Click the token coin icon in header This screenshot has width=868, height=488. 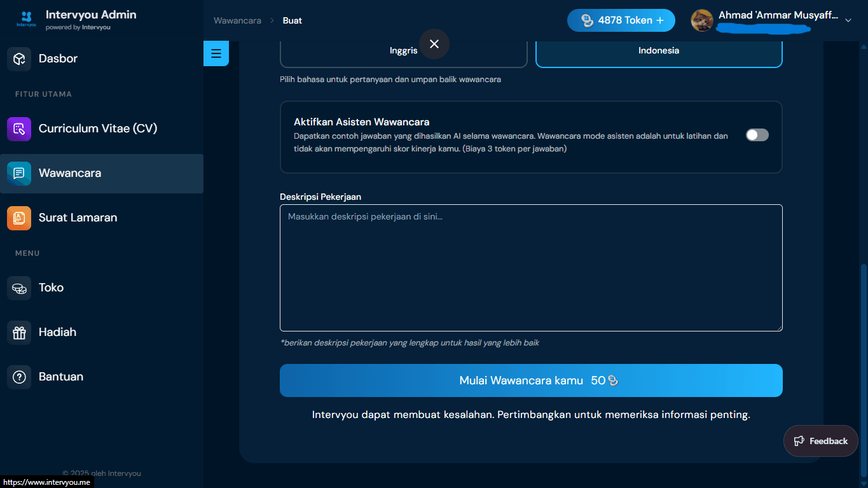click(x=587, y=20)
